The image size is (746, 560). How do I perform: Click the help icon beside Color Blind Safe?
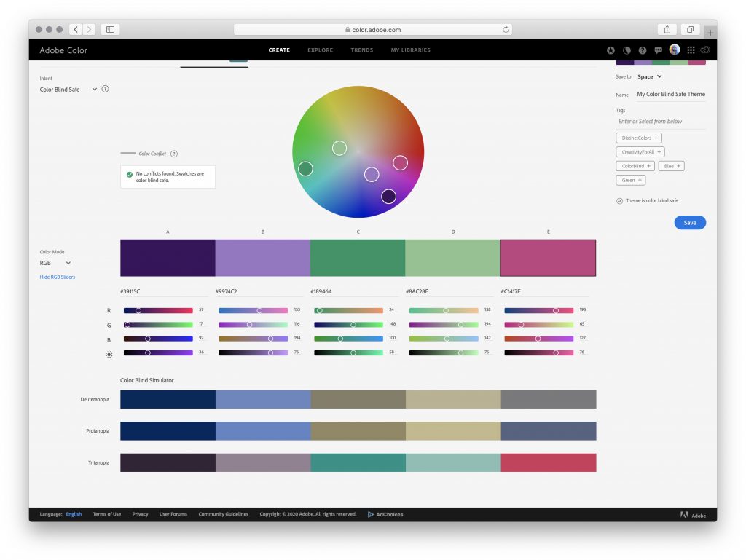(105, 89)
